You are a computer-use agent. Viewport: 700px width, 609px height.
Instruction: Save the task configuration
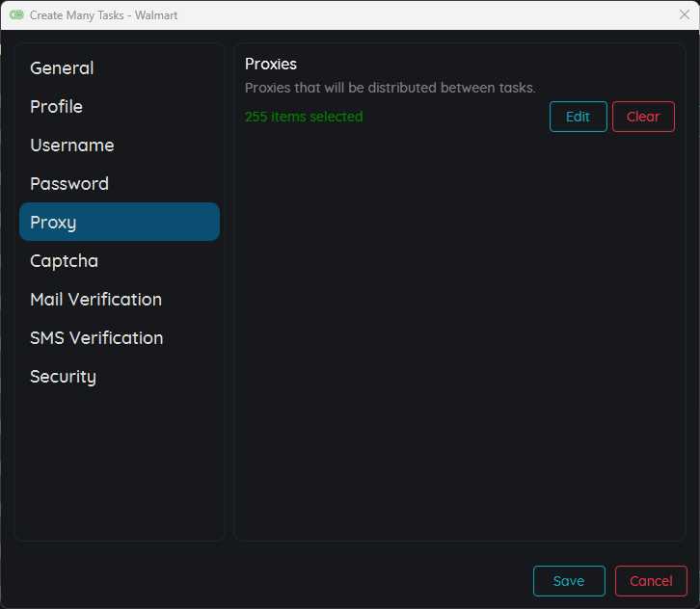569,581
